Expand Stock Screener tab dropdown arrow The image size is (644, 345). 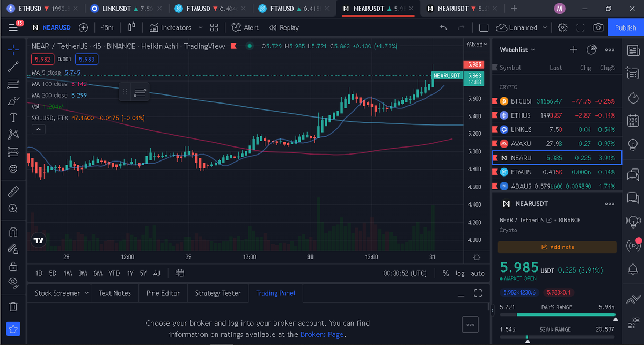86,293
